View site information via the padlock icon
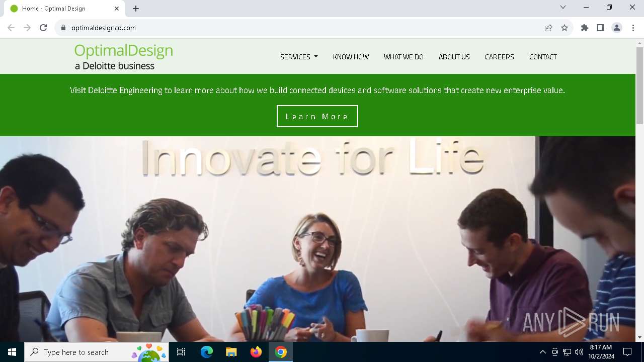Viewport: 644px width, 362px height. [63, 28]
